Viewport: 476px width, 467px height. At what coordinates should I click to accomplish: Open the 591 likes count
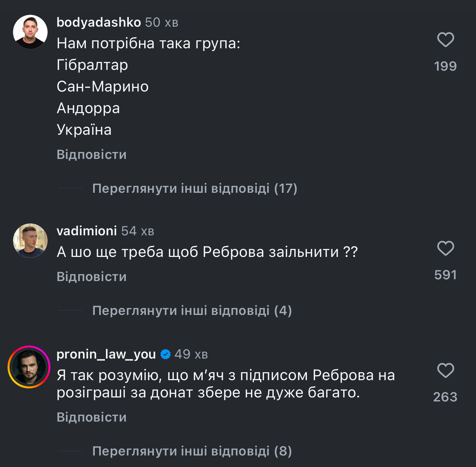[x=445, y=275]
